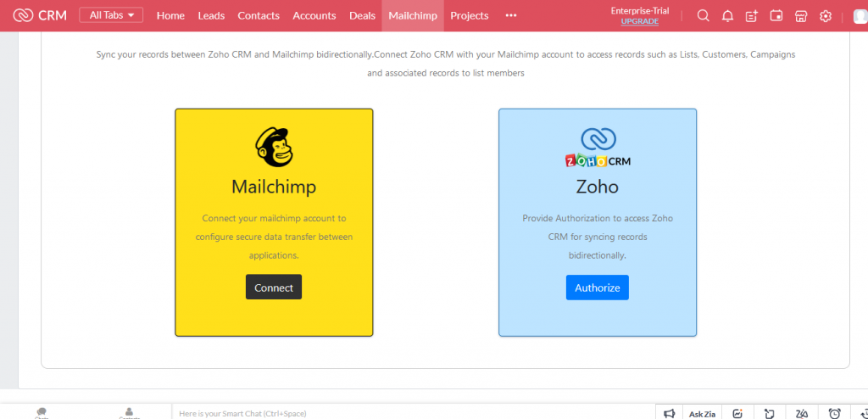The image size is (868, 419).
Task: Click the Mailchimp card heading
Action: coord(274,187)
